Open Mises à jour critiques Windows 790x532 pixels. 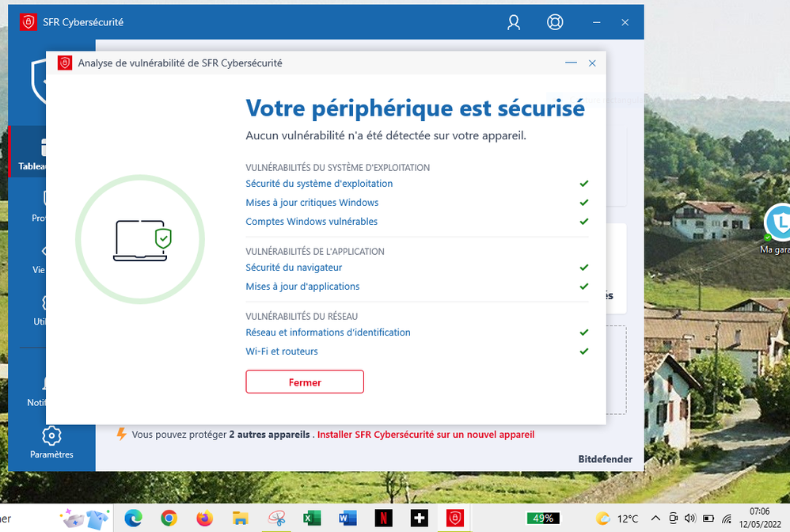[x=312, y=203]
